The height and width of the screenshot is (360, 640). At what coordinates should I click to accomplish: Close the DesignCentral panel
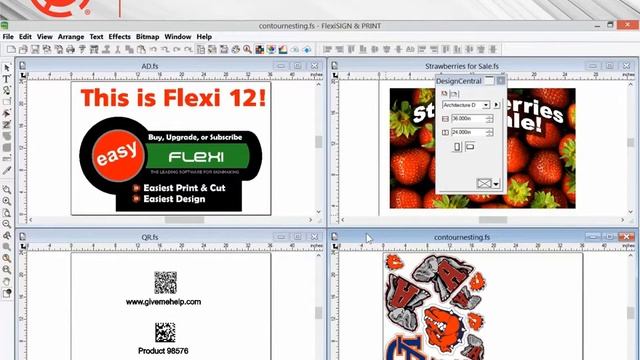pyautogui.click(x=500, y=81)
